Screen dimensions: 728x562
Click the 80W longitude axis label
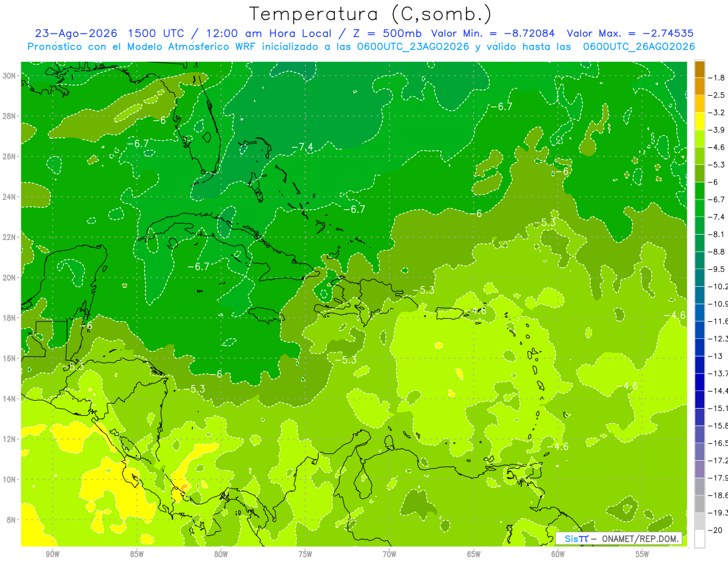click(x=221, y=554)
